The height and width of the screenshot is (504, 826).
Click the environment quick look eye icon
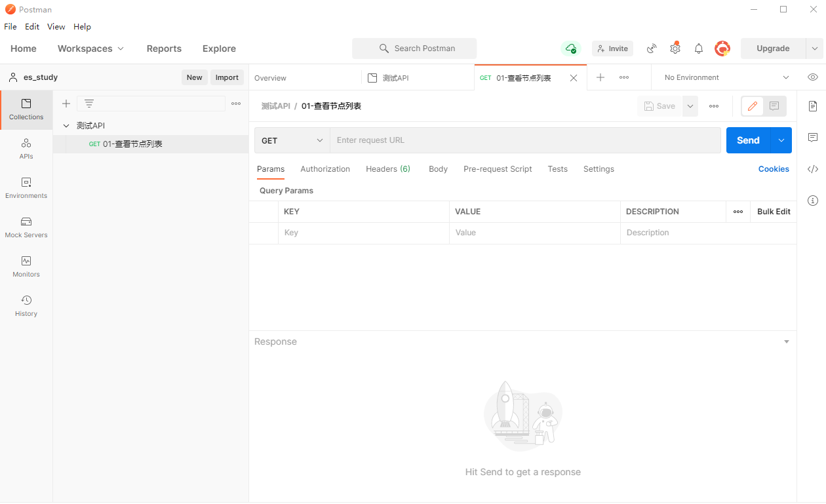(x=813, y=77)
